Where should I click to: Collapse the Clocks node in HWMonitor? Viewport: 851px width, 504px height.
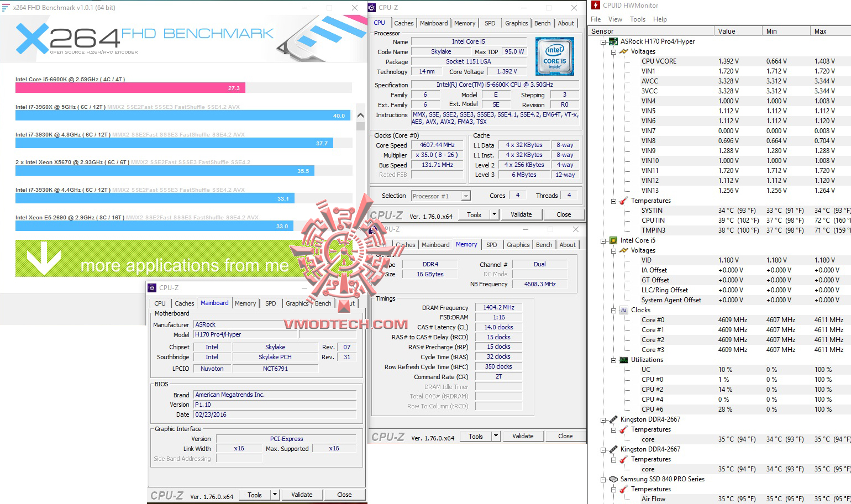(613, 310)
